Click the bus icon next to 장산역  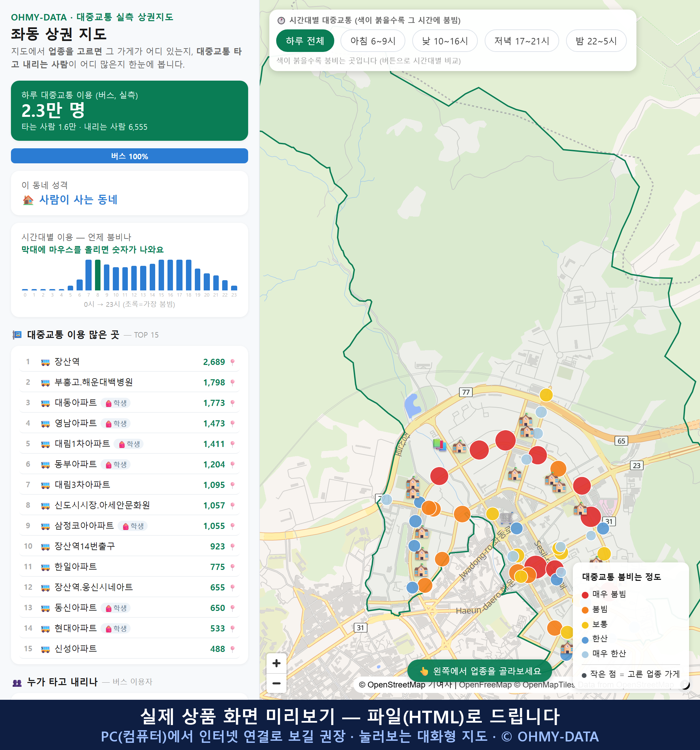pyautogui.click(x=45, y=362)
